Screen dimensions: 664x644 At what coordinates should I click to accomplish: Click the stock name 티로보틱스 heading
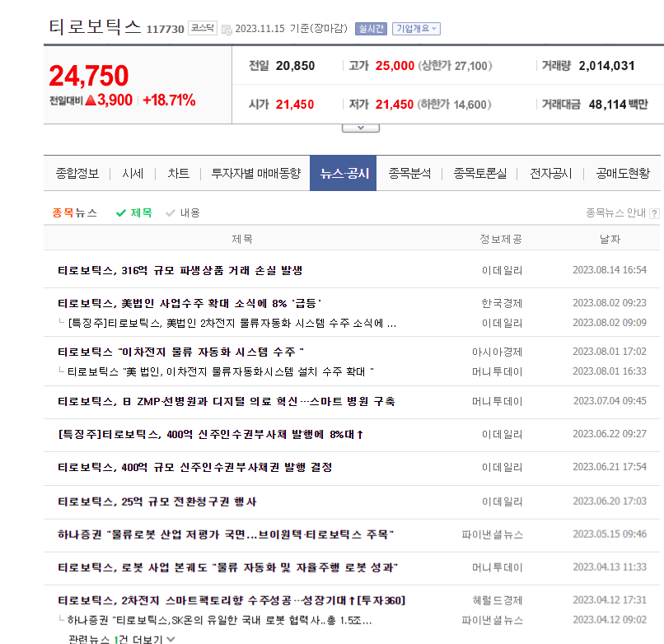coord(95,26)
